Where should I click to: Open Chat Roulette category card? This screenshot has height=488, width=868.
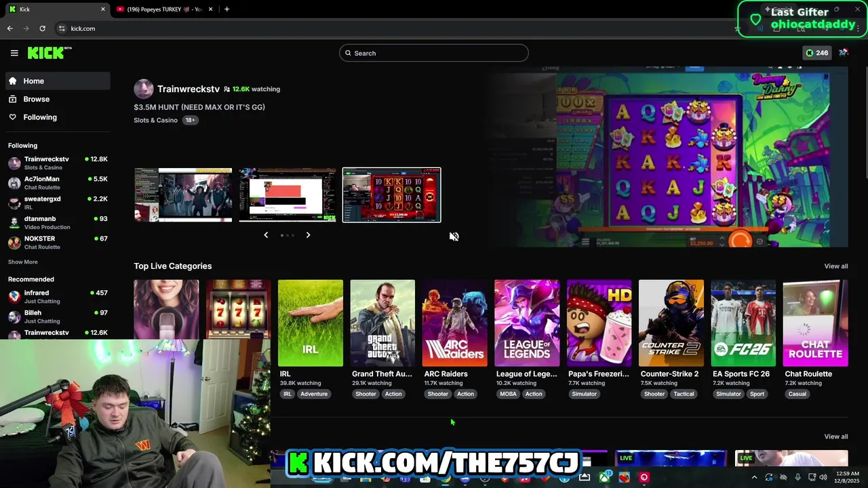816,323
